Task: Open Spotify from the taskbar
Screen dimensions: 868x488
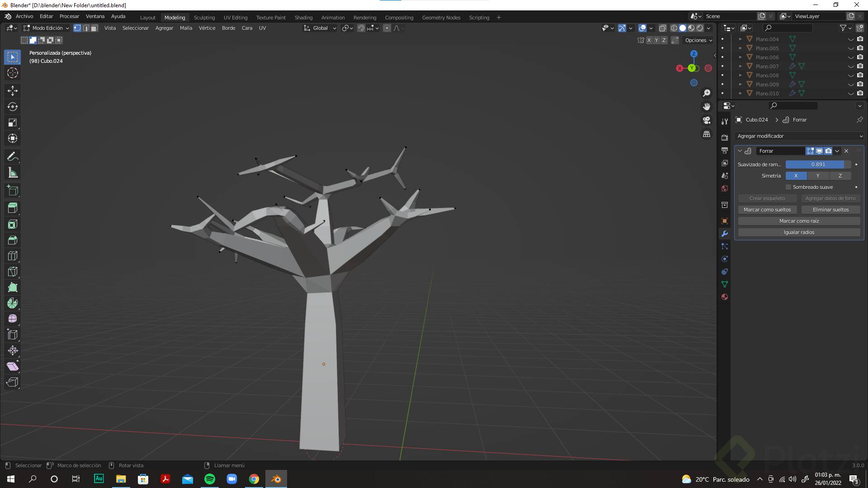Action: [x=210, y=479]
